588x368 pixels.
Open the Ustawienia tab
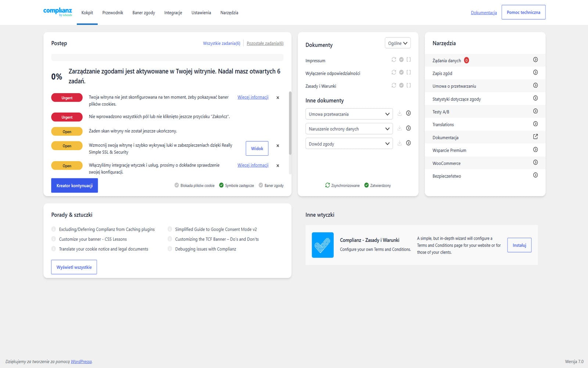pyautogui.click(x=201, y=13)
